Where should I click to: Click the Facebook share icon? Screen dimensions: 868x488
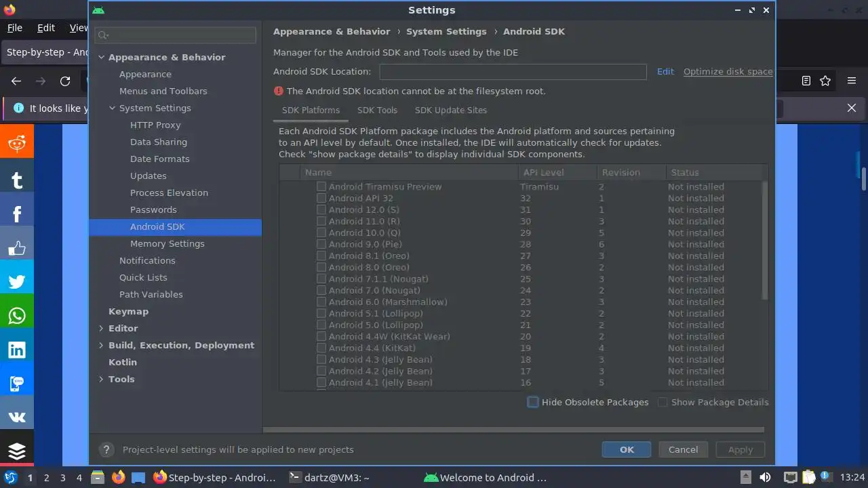[x=17, y=214]
